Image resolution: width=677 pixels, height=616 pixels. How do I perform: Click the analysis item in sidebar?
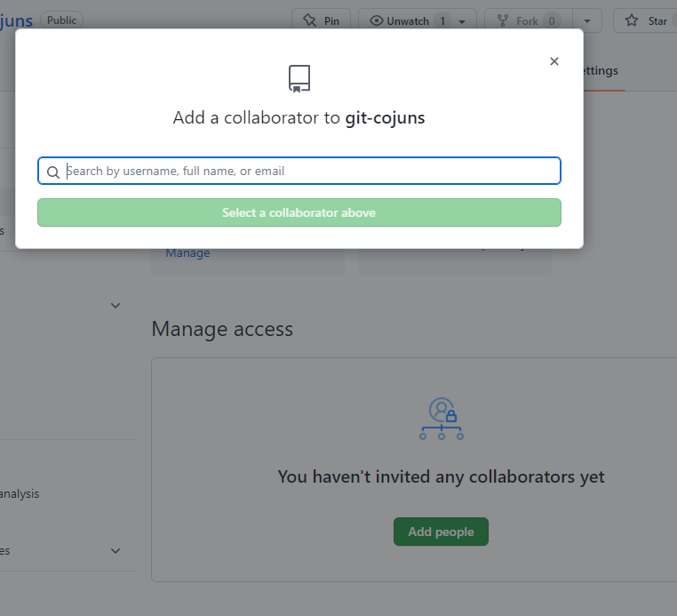click(x=20, y=493)
